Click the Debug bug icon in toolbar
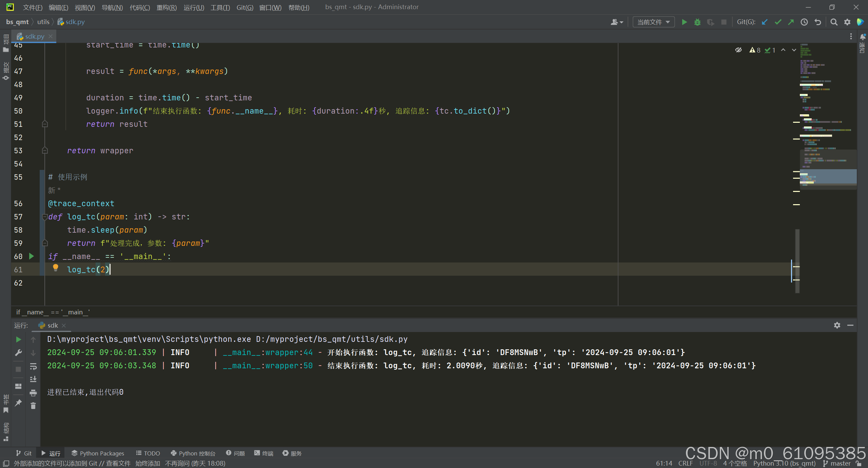 [697, 22]
